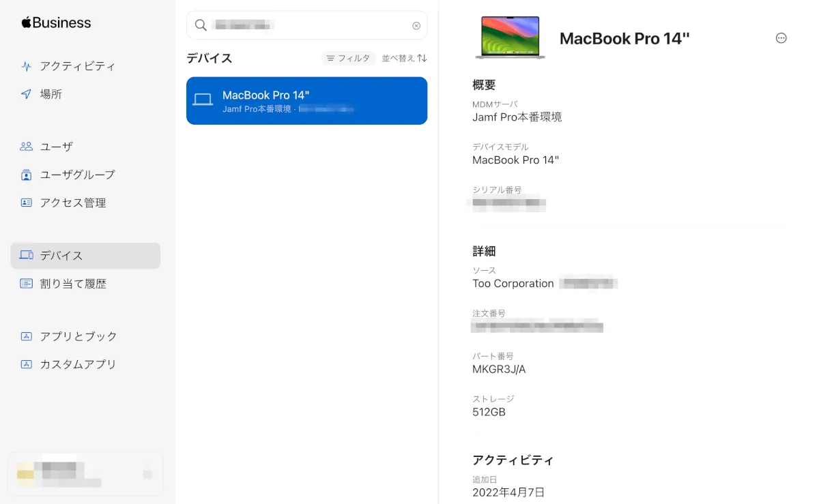The width and height of the screenshot is (819, 504).
Task: Open the more options ellipsis button
Action: coord(781,38)
